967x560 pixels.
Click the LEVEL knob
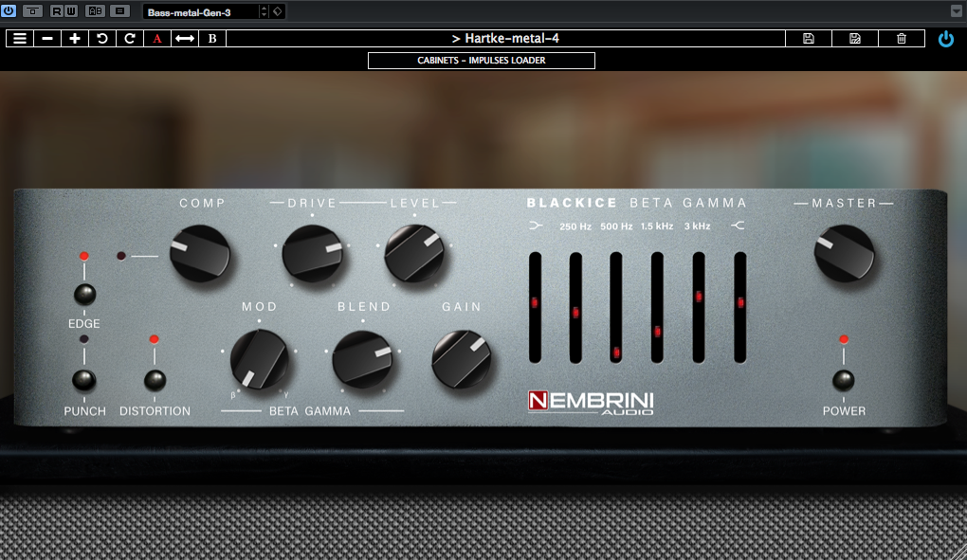(x=414, y=254)
